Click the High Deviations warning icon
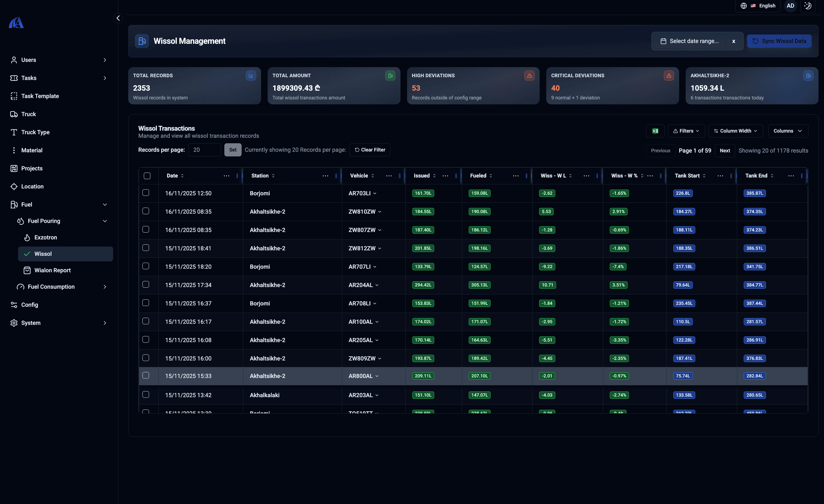 [x=529, y=76]
